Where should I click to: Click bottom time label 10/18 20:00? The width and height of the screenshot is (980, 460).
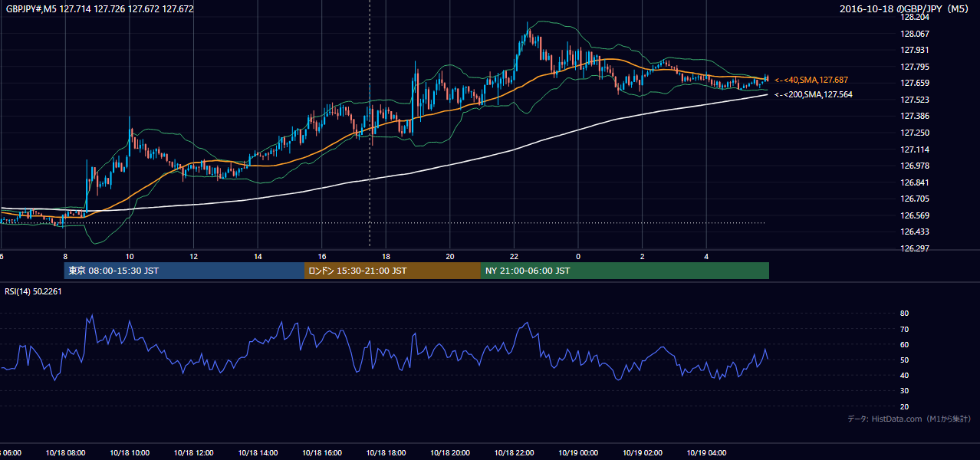coord(450,453)
